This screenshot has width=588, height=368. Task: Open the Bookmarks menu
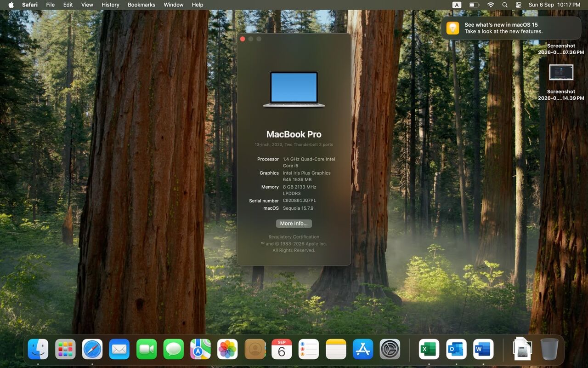[x=142, y=5]
